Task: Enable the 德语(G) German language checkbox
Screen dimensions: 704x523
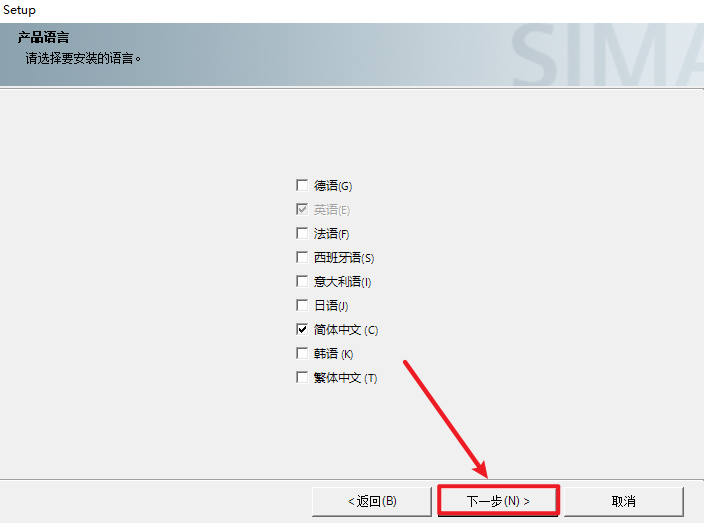Action: 302,186
